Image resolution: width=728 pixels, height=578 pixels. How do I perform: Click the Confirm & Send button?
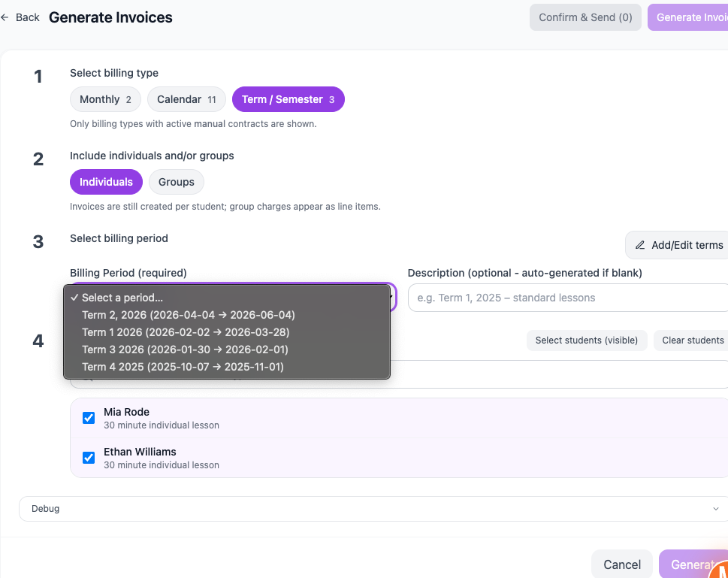[x=585, y=17]
